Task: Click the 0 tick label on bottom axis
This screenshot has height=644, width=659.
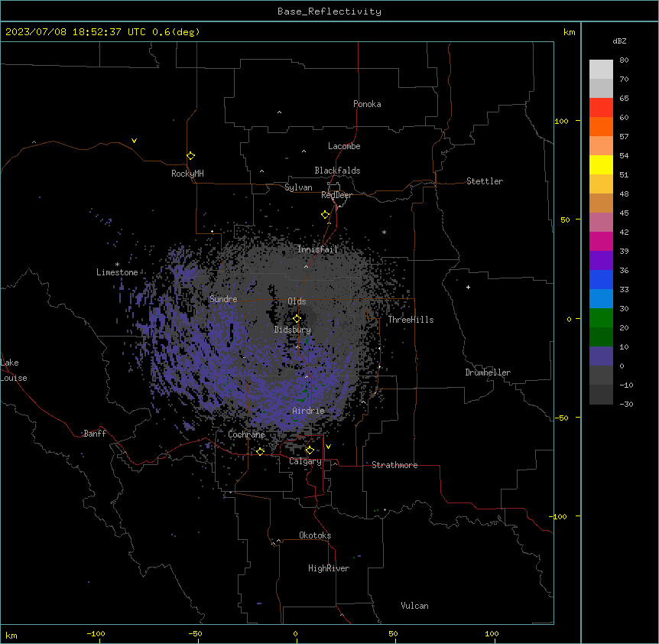Action: pyautogui.click(x=295, y=633)
